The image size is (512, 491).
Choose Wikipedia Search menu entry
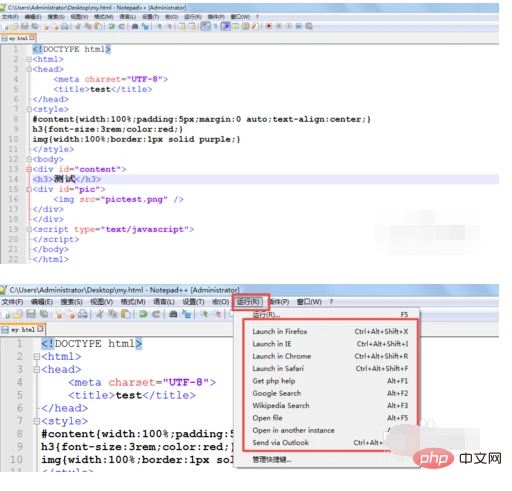(330, 405)
